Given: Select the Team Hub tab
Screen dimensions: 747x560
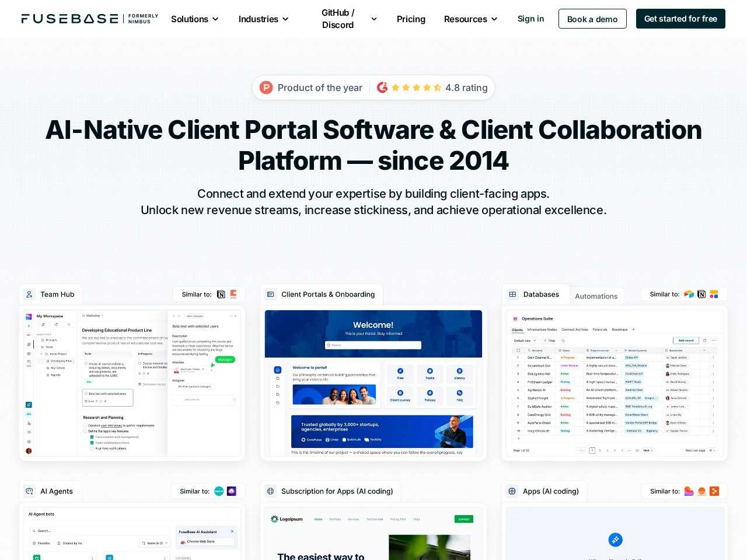Looking at the screenshot, I should [50, 295].
